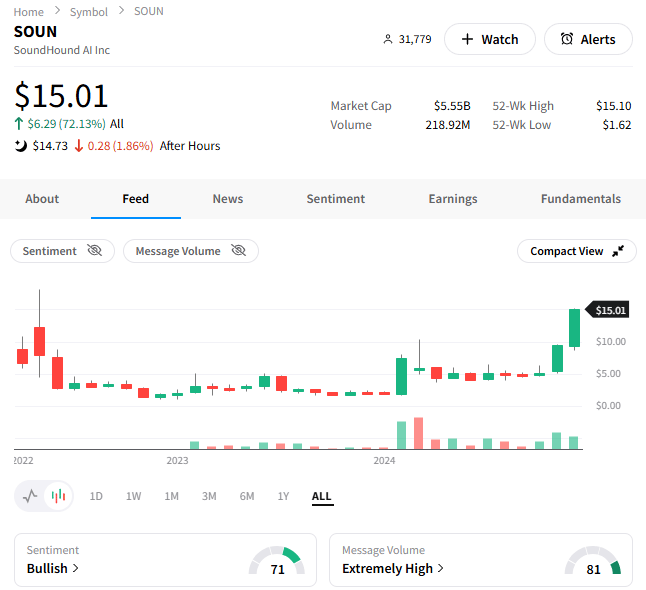View the Fundamentals tab
Screen dimensions: 646x590
[x=580, y=199]
